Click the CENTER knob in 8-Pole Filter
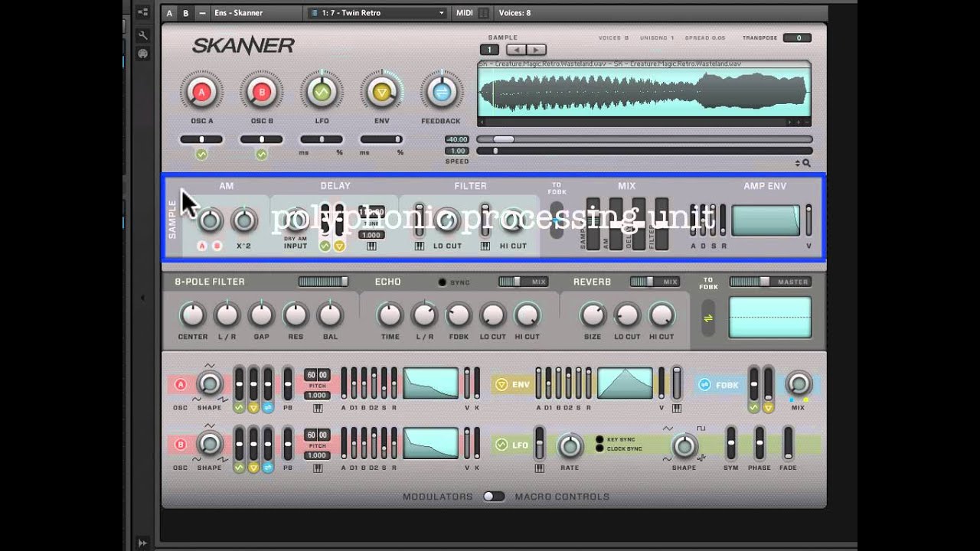The image size is (980, 551). (193, 315)
